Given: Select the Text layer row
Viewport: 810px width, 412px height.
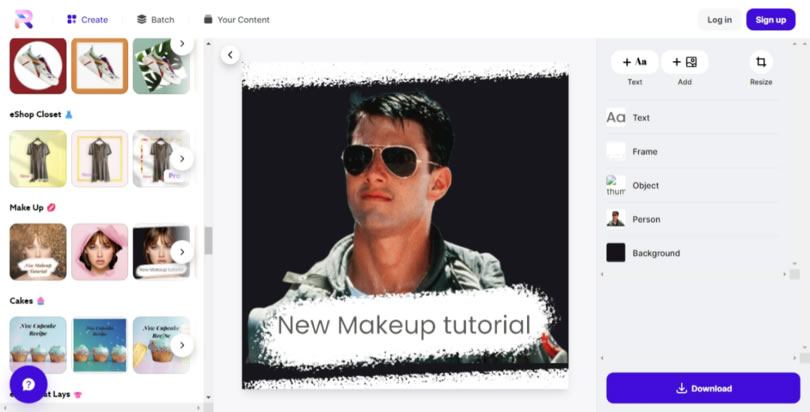Looking at the screenshot, I should (692, 118).
